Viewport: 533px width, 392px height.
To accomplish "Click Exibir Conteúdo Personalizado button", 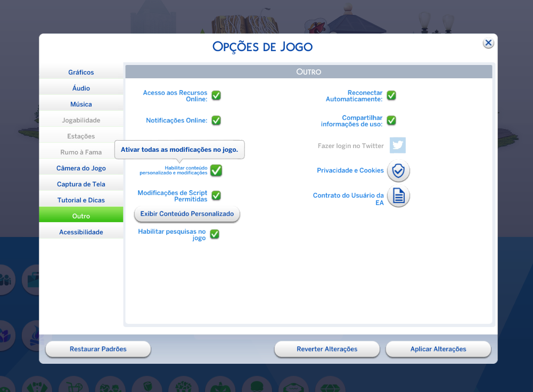I will coord(187,214).
